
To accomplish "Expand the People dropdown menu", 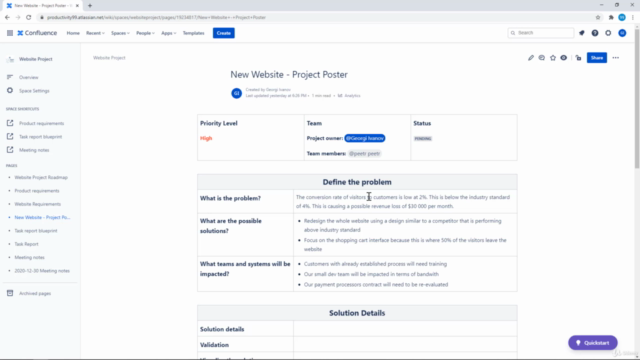I will pyautogui.click(x=145, y=33).
